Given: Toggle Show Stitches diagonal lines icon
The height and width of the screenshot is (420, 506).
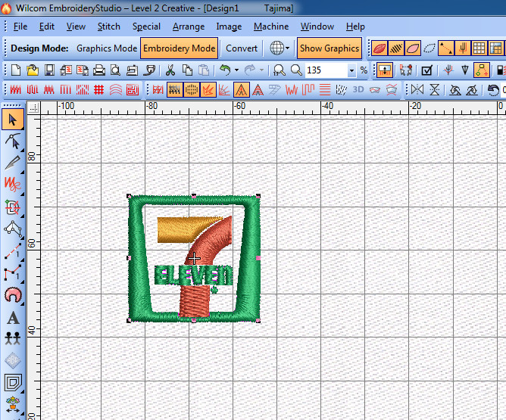Looking at the screenshot, I should [x=396, y=48].
